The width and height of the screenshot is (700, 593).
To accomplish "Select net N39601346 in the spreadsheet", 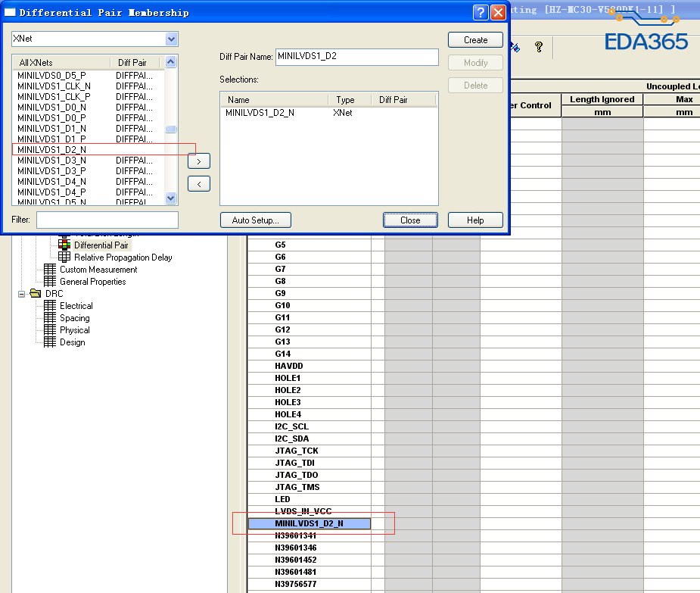I will coord(296,548).
